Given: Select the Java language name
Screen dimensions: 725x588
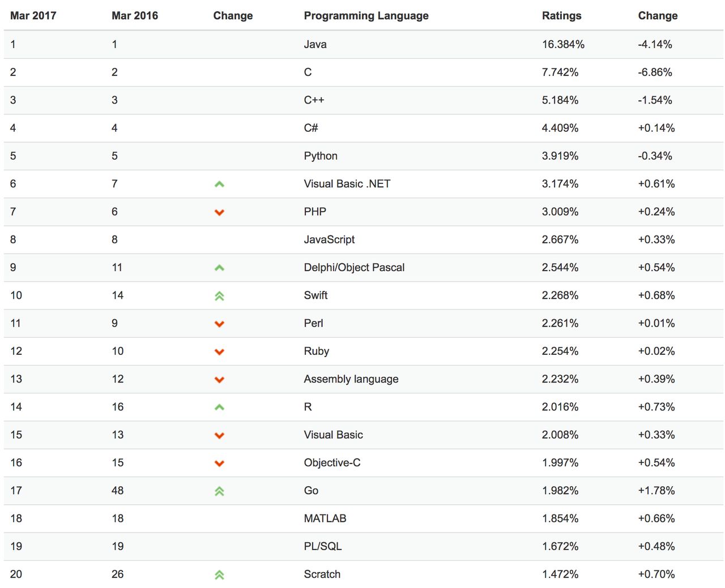Looking at the screenshot, I should [315, 44].
